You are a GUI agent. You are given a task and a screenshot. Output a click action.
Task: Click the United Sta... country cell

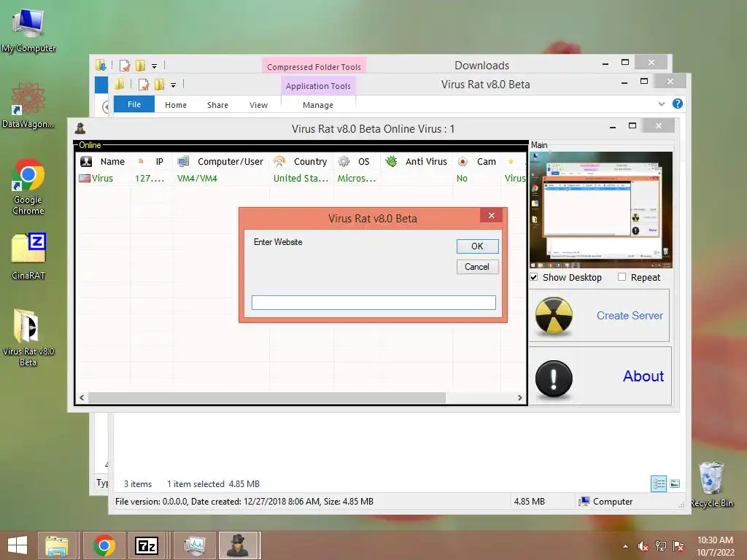[301, 178]
